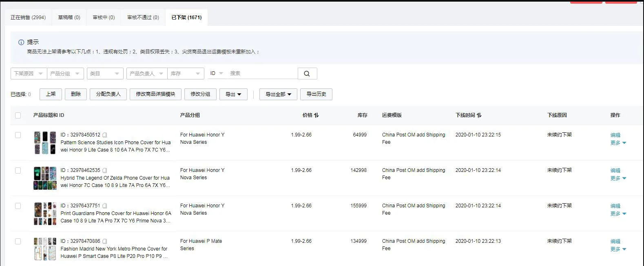
Task: Switch to the 正在销售 (2994) tab
Action: click(28, 18)
